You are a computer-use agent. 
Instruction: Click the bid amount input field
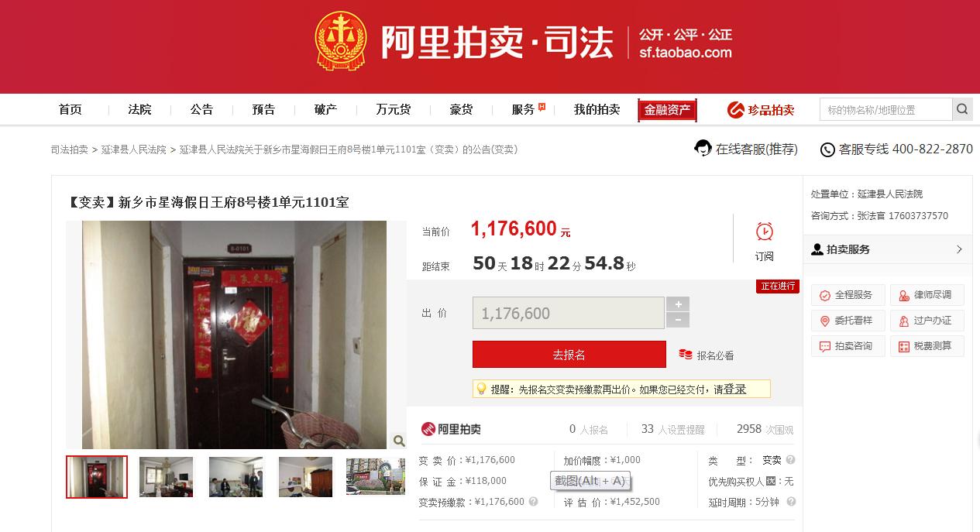coord(569,313)
